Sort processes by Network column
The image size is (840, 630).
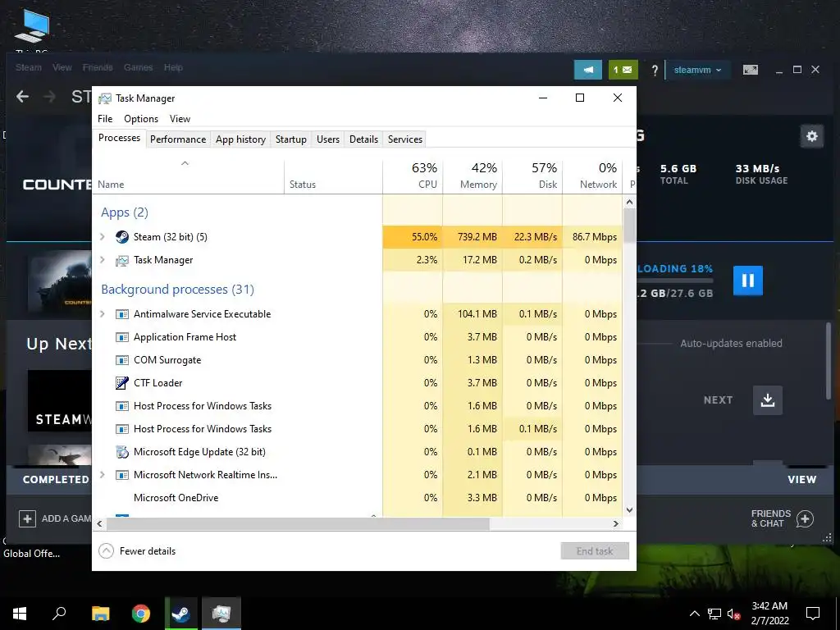point(592,176)
